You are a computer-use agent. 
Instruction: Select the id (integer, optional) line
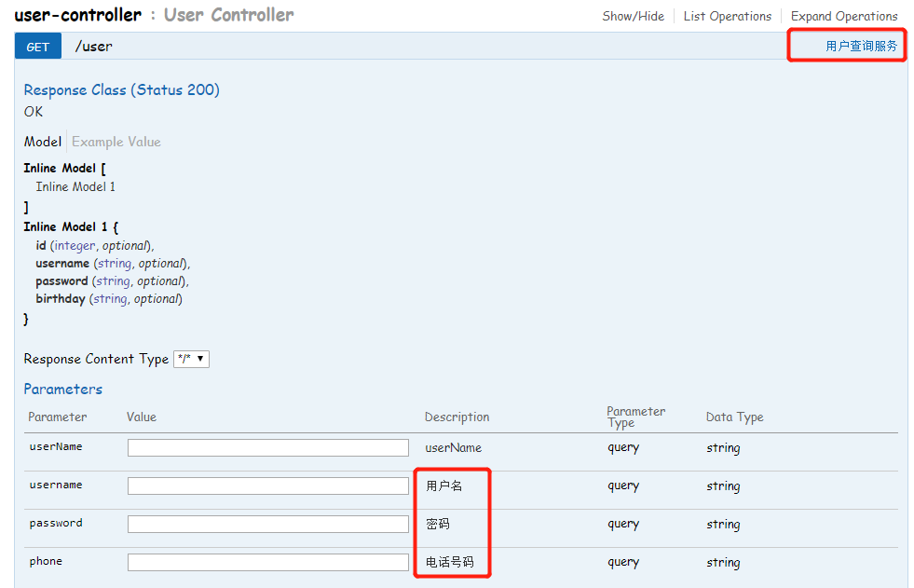pyautogui.click(x=95, y=246)
